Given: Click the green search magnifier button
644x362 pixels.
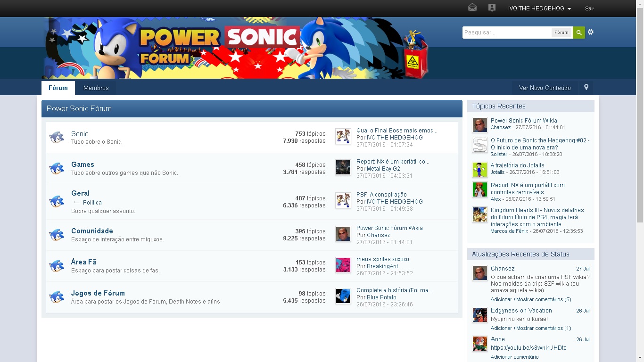Looking at the screenshot, I should tap(579, 33).
